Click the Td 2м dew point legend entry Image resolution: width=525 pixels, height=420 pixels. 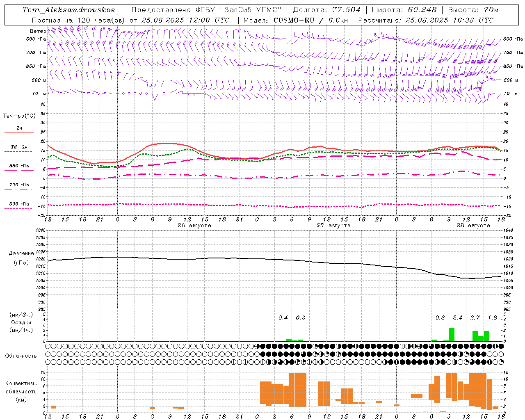tap(19, 147)
